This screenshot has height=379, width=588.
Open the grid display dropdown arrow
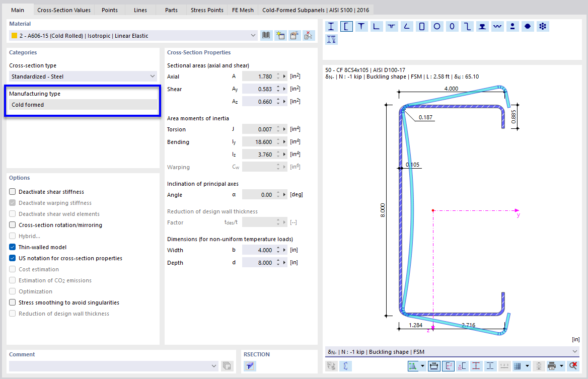pos(527,366)
